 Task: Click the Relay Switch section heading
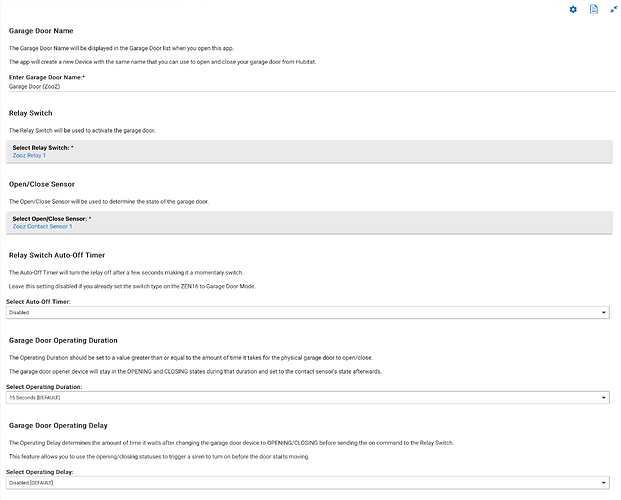coord(30,113)
